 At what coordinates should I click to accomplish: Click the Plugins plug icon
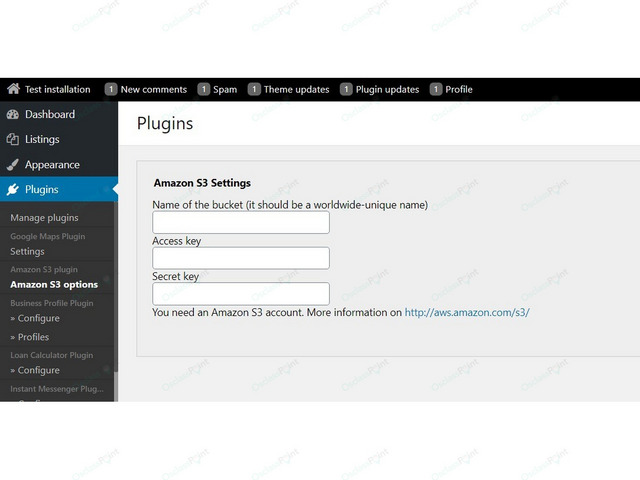click(x=13, y=189)
